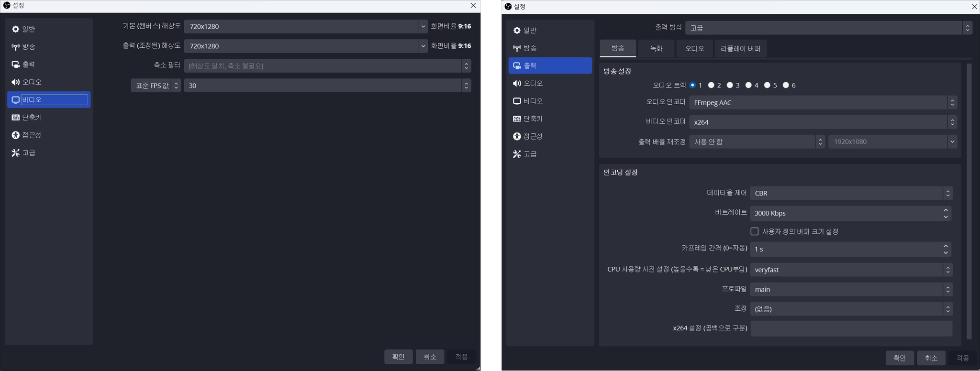Decrease 비트레이트 with down arrow

coord(946,217)
